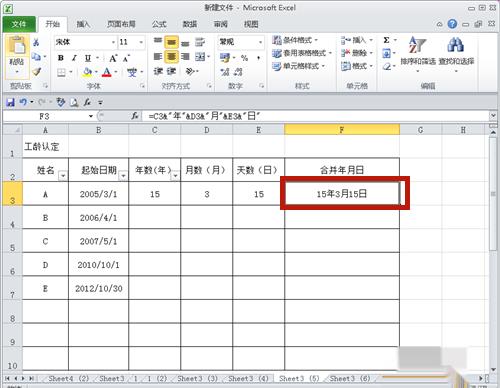Expand the number format dropdown

click(x=260, y=42)
